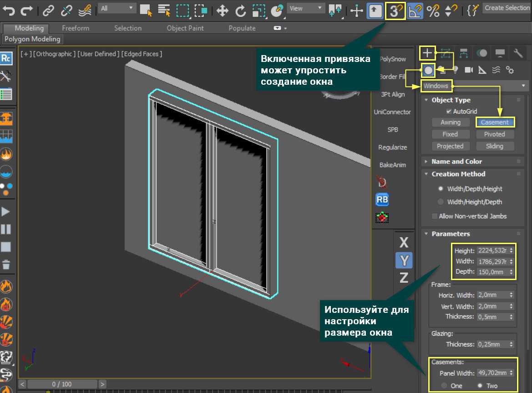Viewport: 532px width, 393px height.
Task: Select Width/Height/Depth creation method
Action: [441, 202]
